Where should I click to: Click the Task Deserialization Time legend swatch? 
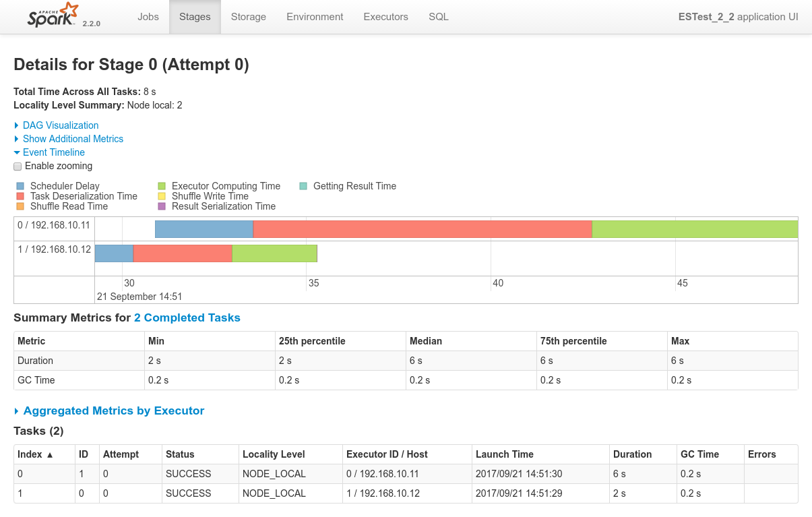(x=20, y=196)
